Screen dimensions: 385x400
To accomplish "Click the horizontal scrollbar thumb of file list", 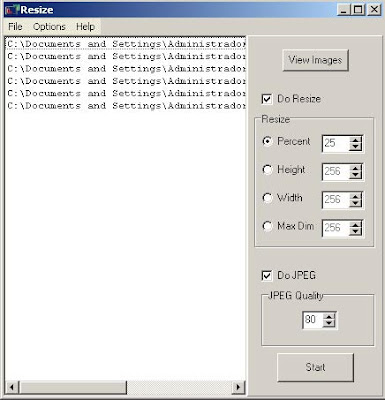I will tap(73, 387).
